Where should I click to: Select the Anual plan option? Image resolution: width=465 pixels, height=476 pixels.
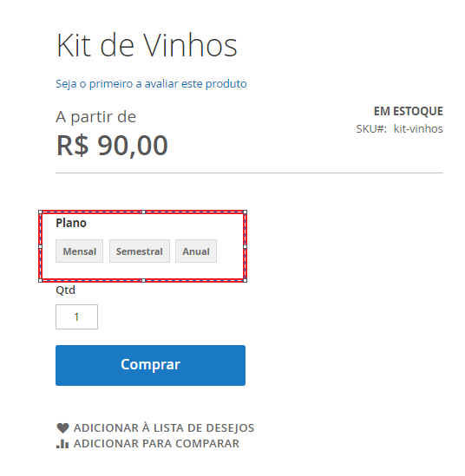pos(196,251)
